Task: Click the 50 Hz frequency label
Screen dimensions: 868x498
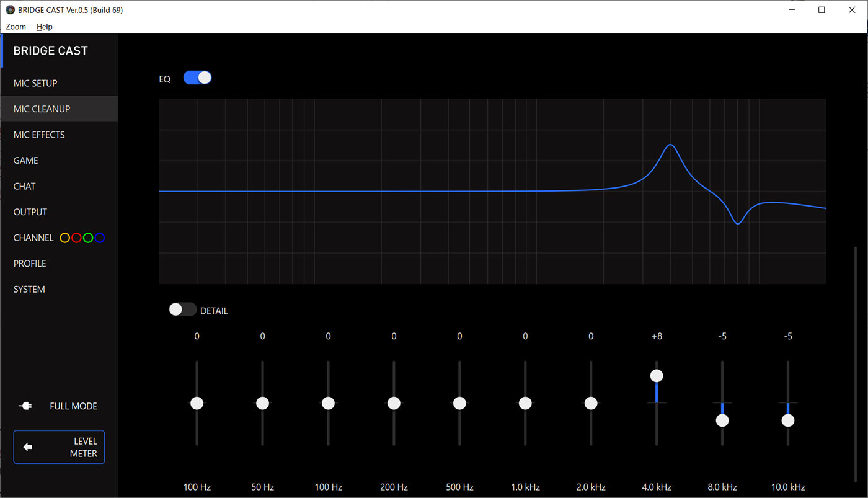Action: 262,487
